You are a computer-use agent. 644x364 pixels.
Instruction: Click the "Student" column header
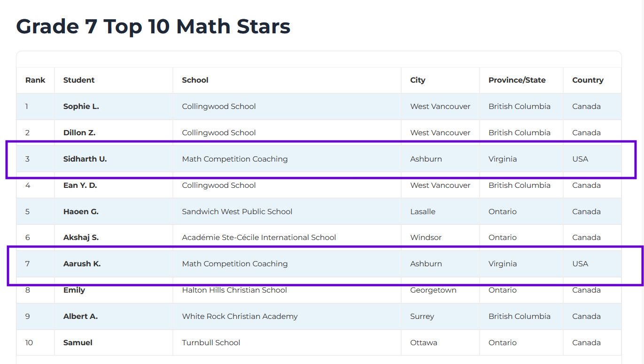(x=79, y=80)
